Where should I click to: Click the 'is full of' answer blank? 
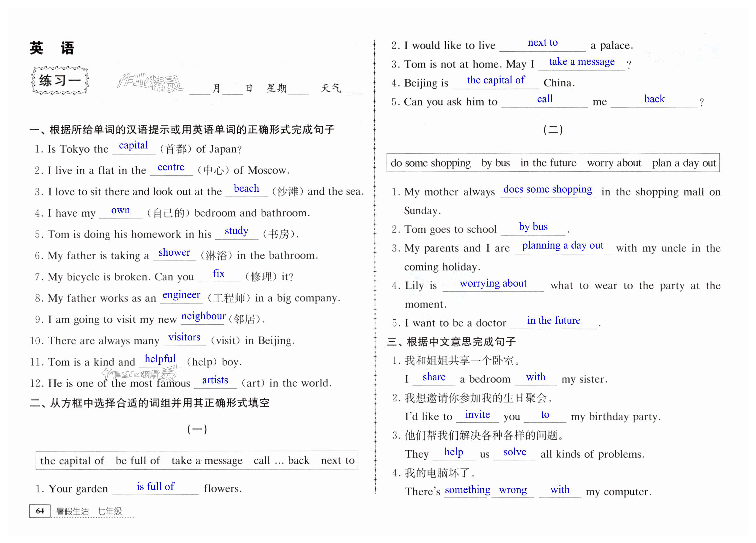[155, 487]
